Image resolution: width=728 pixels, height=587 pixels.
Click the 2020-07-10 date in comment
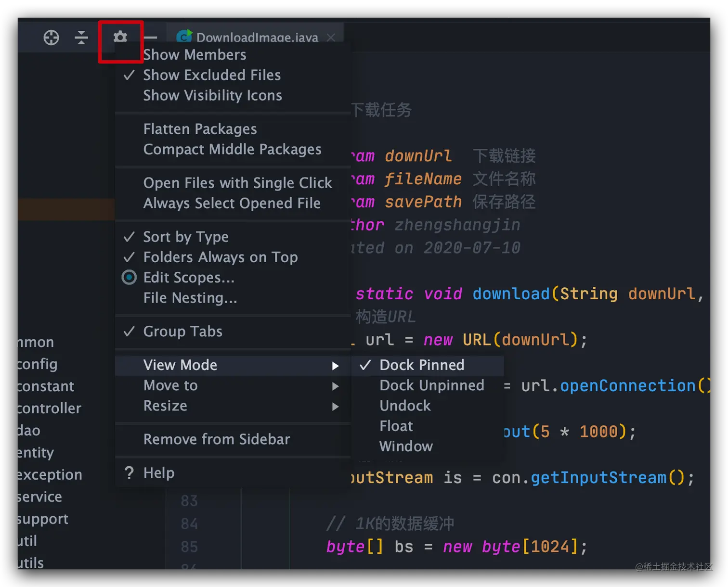point(472,247)
